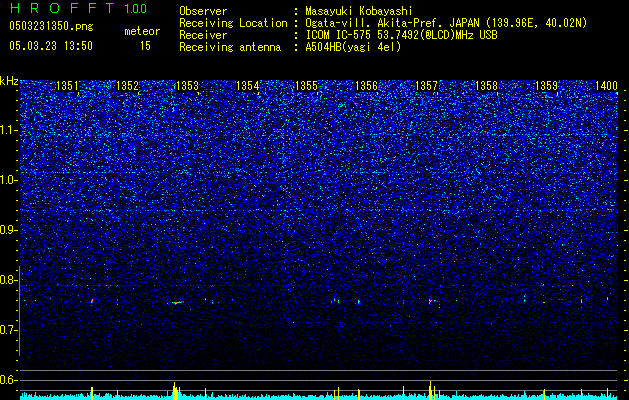Click the date stamp 05.03.23 13:50
Screen dimensions: 629x400
[x=51, y=46]
